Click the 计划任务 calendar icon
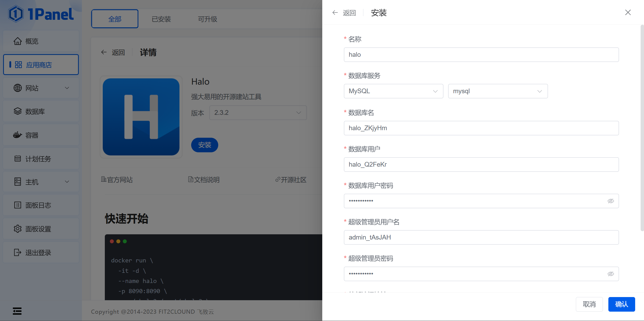Image resolution: width=644 pixels, height=321 pixels. [18, 159]
